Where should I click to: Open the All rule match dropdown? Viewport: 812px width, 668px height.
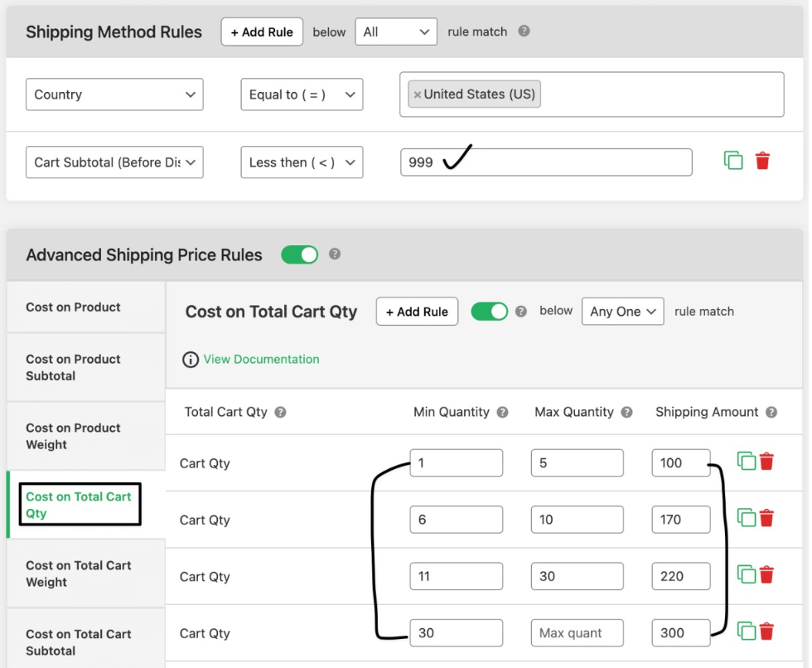(396, 31)
